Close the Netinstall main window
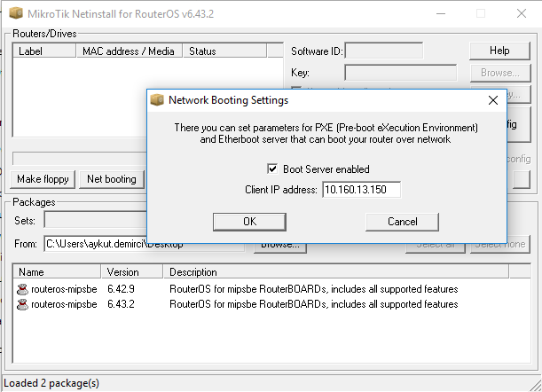Screen dimensions: 542x392 (522, 13)
